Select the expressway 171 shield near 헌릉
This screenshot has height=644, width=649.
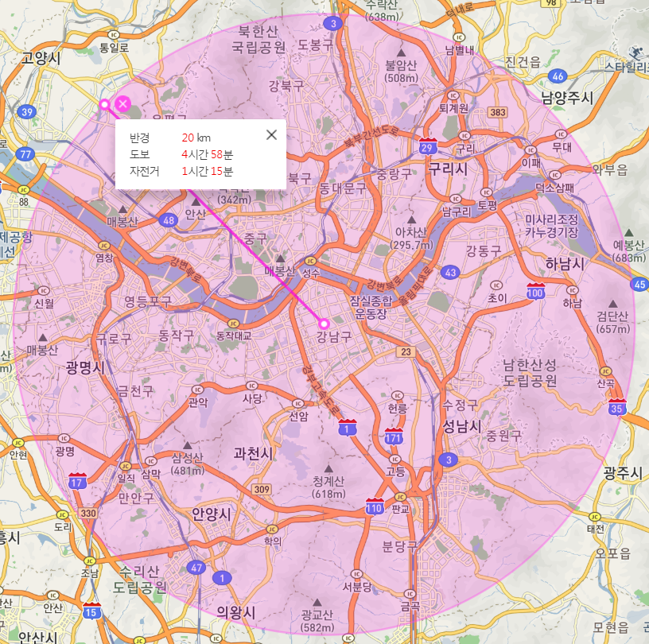click(394, 436)
